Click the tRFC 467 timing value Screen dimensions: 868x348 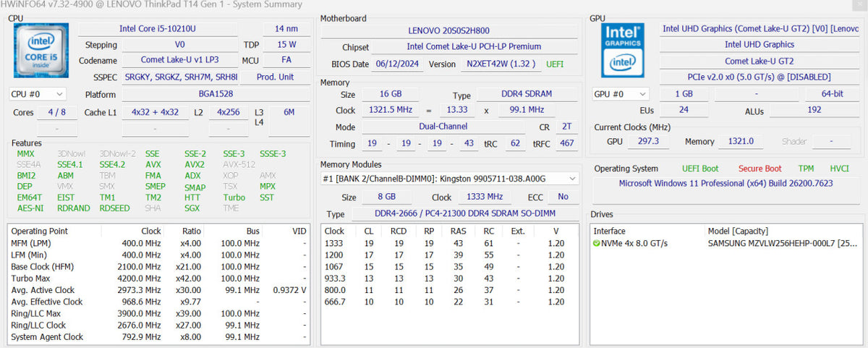567,143
